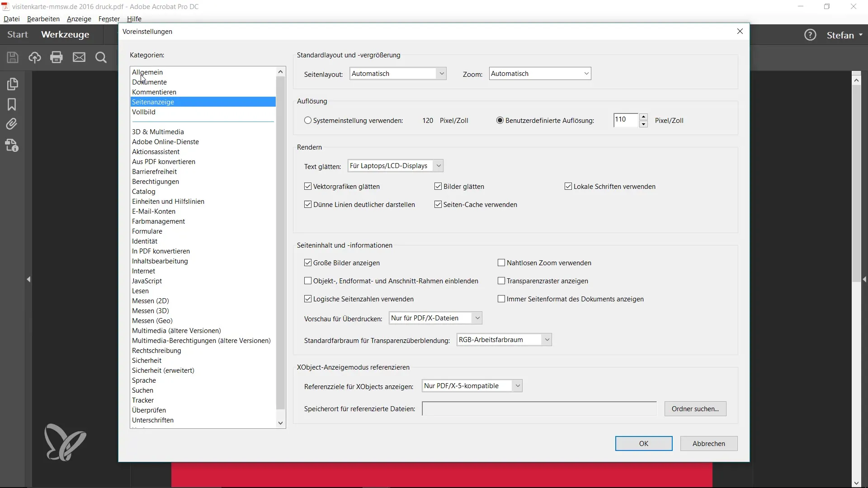Open the Zoom dropdown
Image resolution: width=868 pixels, height=488 pixels.
tap(540, 74)
